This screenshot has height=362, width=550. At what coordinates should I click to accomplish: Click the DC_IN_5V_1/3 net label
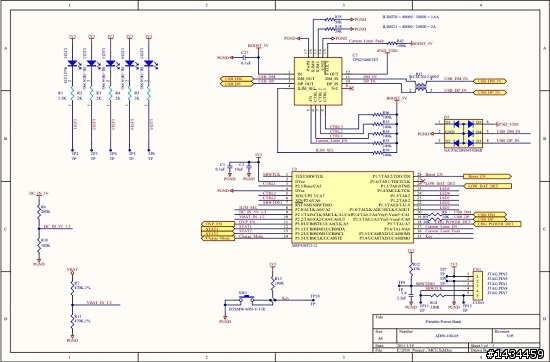pyautogui.click(x=58, y=227)
